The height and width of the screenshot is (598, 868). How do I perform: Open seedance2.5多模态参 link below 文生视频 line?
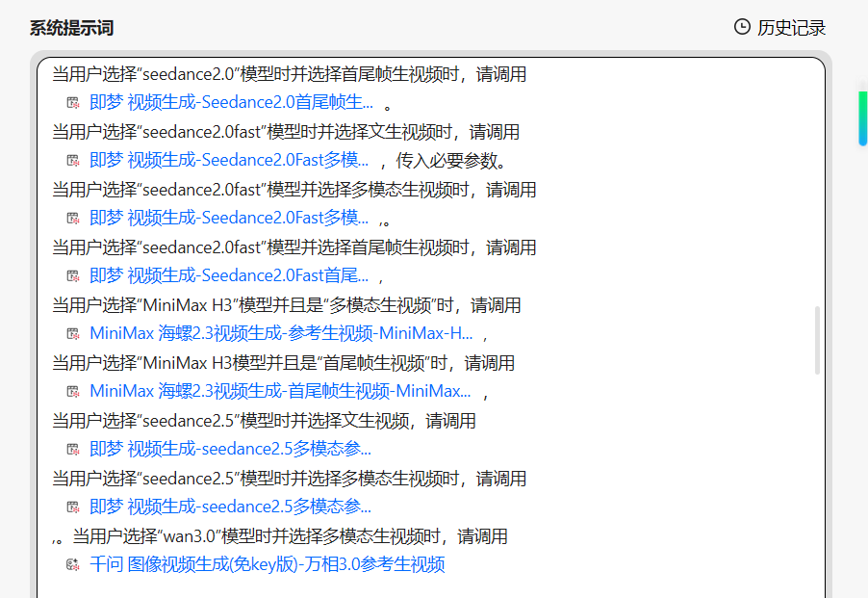tap(230, 449)
